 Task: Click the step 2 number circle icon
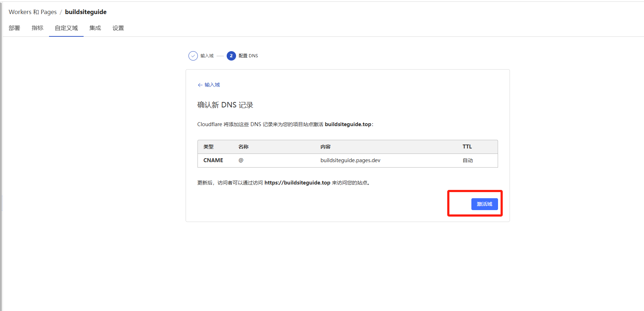231,56
